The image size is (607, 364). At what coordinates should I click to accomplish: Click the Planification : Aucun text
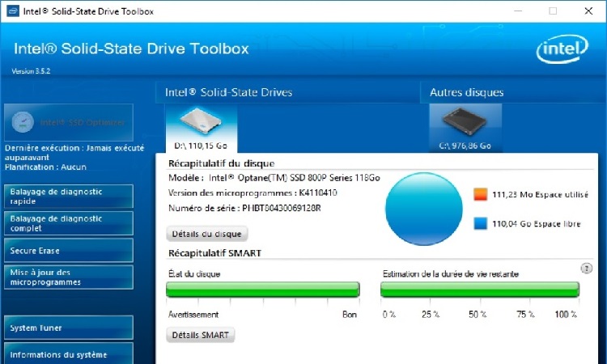[45, 167]
